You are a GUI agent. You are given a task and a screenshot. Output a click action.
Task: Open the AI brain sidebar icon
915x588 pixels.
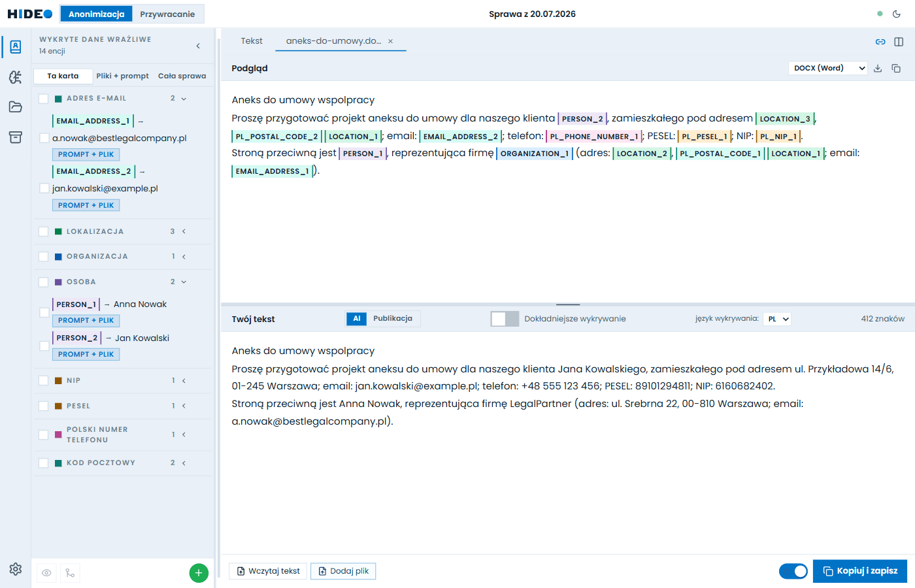click(16, 77)
